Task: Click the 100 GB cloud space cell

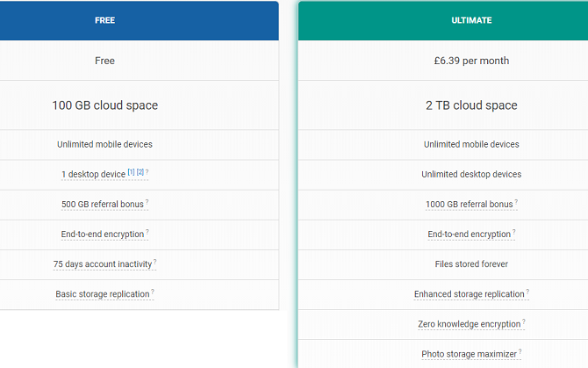Action: (104, 105)
